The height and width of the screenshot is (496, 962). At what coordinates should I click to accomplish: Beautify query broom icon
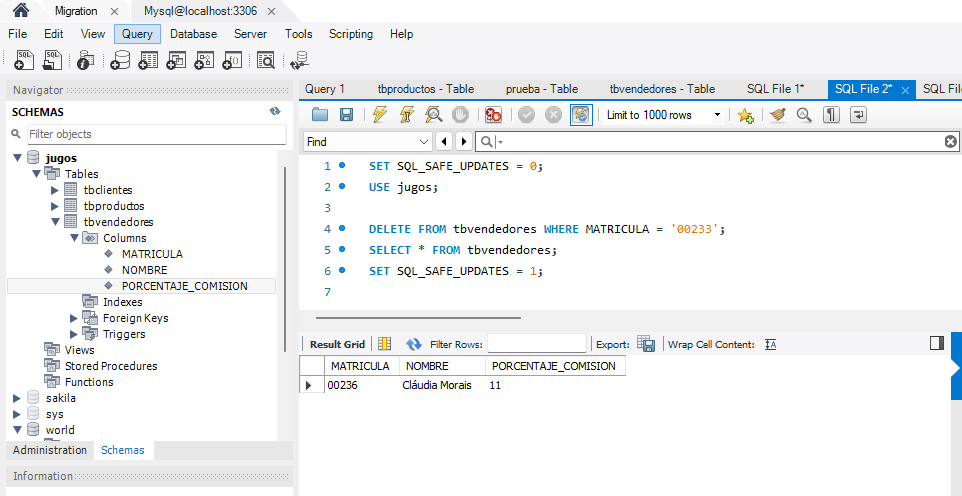point(777,115)
